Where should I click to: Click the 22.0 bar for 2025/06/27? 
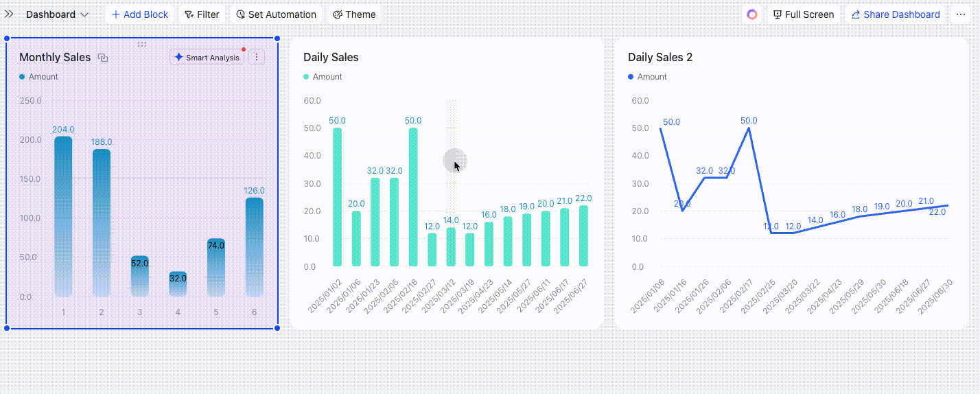tap(583, 236)
